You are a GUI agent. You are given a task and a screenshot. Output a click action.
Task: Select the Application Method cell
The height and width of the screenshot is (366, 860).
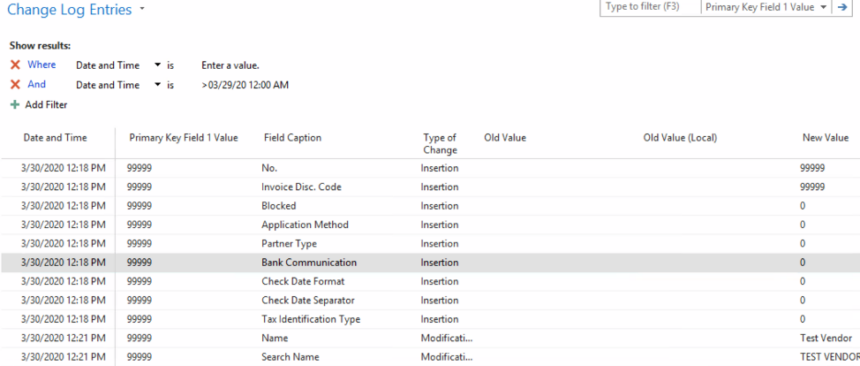click(x=305, y=224)
